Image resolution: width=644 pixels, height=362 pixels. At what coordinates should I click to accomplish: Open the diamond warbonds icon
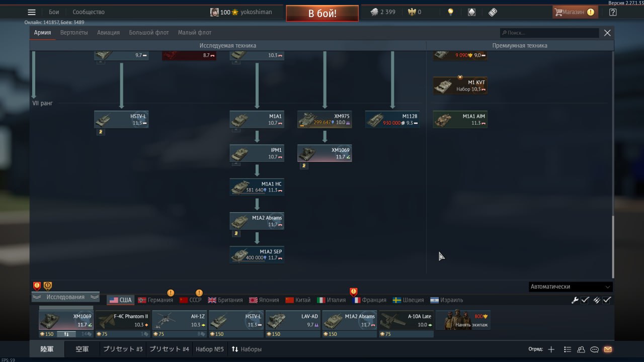pyautogui.click(x=471, y=12)
